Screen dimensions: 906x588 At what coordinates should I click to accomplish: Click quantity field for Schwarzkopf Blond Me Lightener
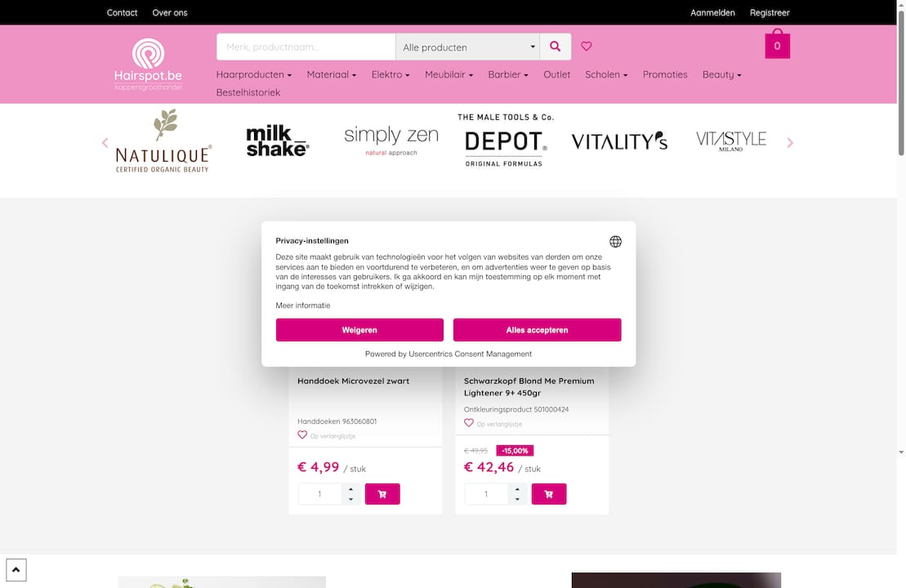tap(486, 494)
